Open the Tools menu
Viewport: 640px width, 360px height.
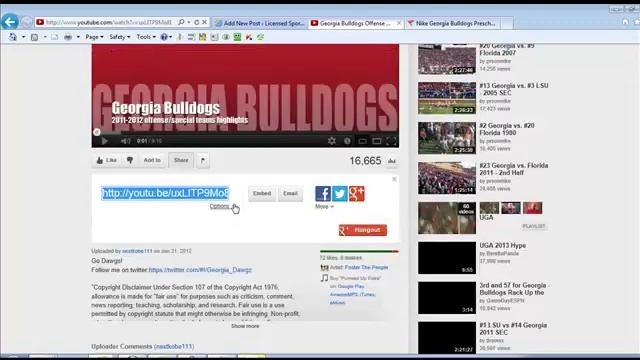[146, 37]
